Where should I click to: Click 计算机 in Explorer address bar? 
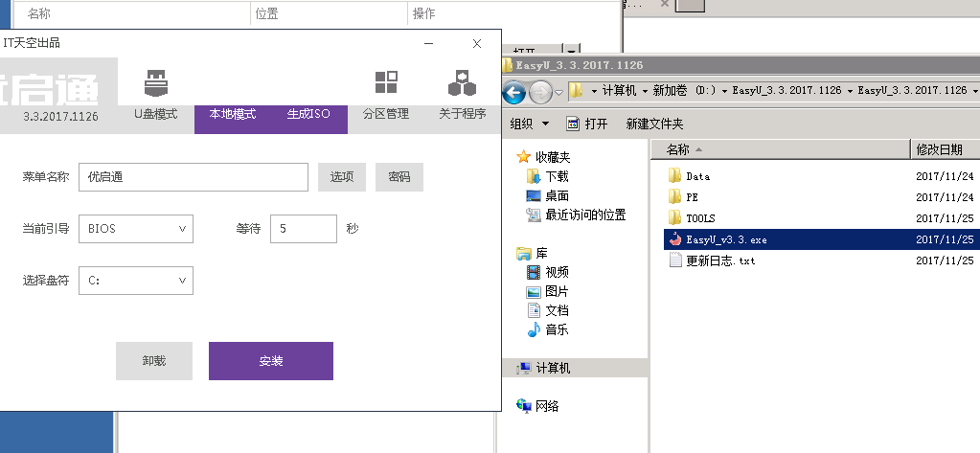point(619,91)
